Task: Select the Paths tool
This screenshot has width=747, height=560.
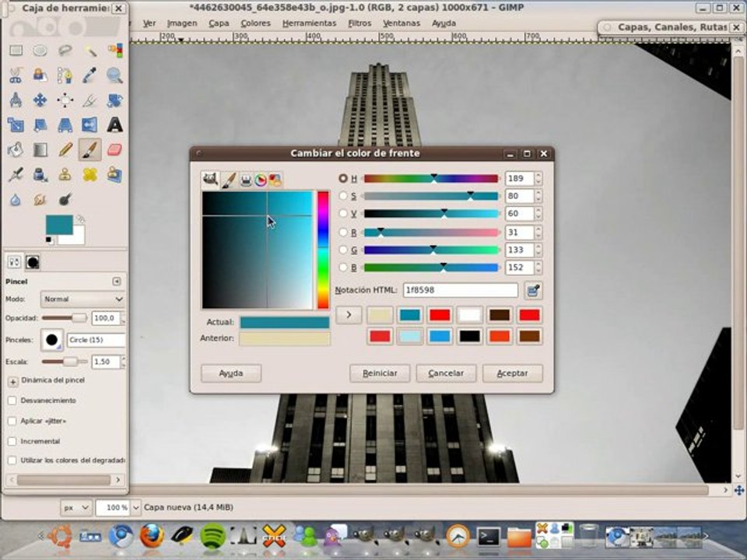Action: pyautogui.click(x=65, y=75)
